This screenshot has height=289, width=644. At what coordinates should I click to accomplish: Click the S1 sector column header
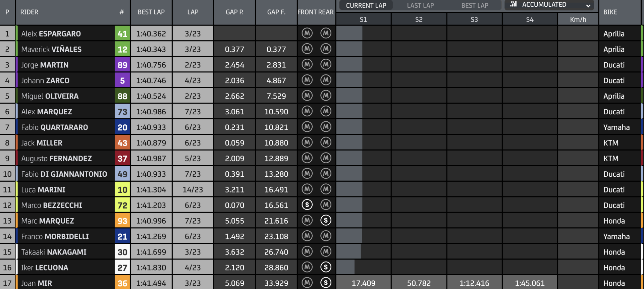point(363,19)
